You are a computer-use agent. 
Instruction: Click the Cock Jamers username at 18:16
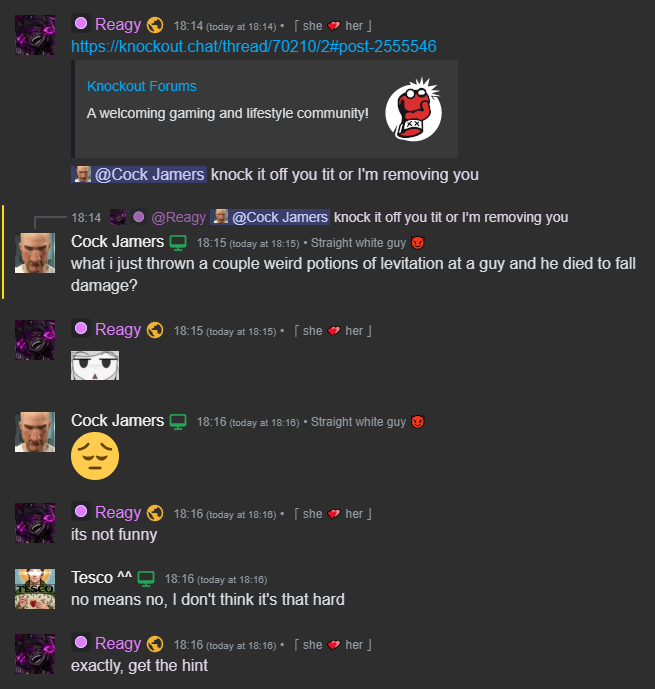[x=117, y=421]
